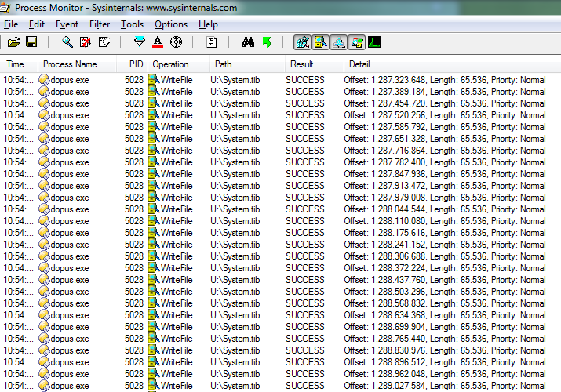Image resolution: width=561 pixels, height=392 pixels.
Task: Click the Process Monitor title bar icon
Action: tap(4, 8)
